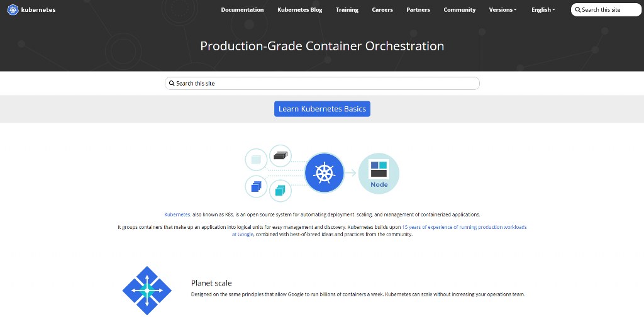Open Kubernetes Blog from the navbar

[300, 10]
